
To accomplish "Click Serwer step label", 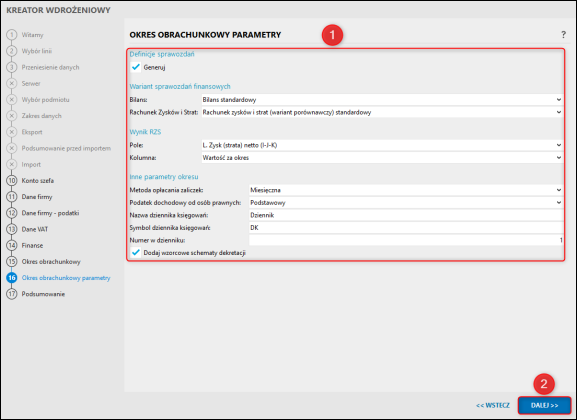I will click(x=31, y=84).
